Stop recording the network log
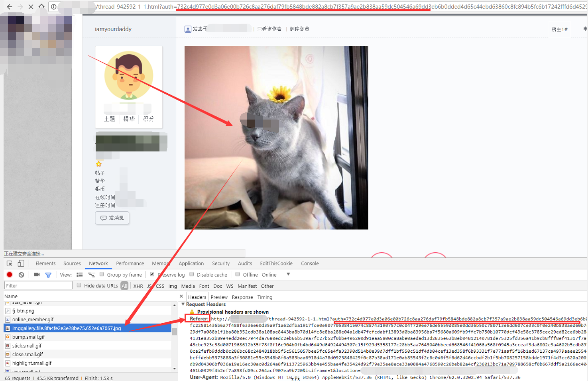Image resolution: width=588 pixels, height=381 pixels. (x=10, y=275)
